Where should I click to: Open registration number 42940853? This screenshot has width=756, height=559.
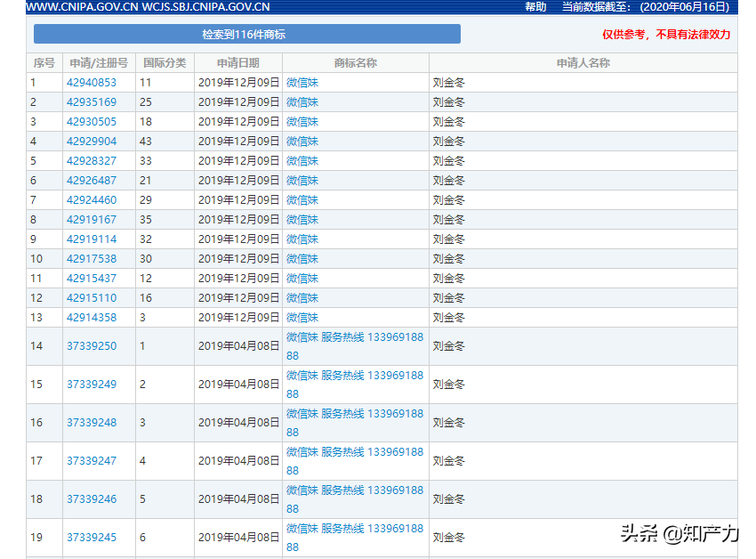tap(92, 83)
